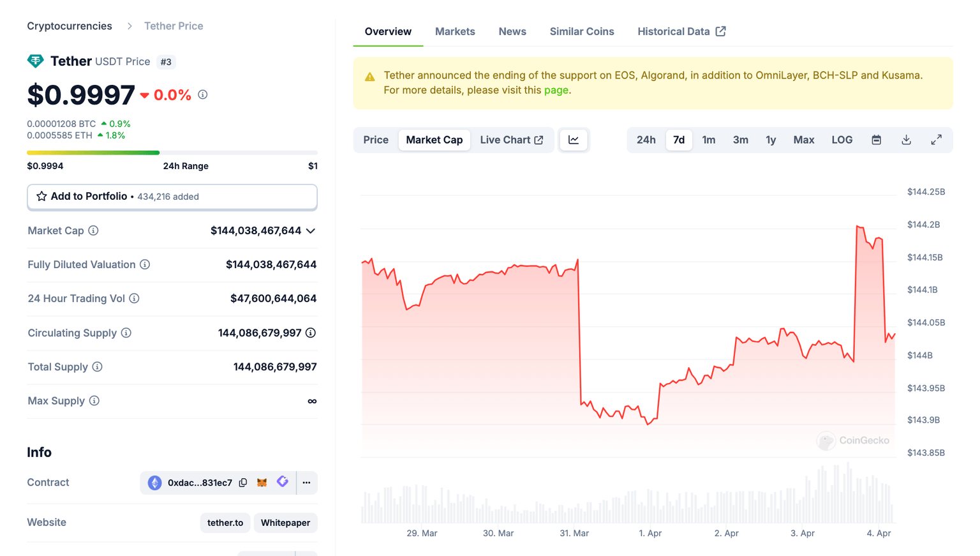The width and height of the screenshot is (980, 556).
Task: Open the Ethereum network icon next to contract
Action: click(154, 483)
